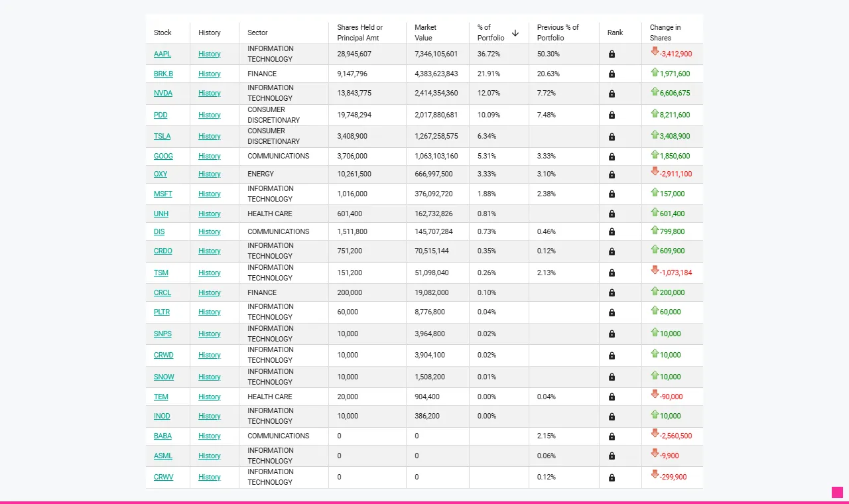Open the UNH stock link

click(x=161, y=214)
